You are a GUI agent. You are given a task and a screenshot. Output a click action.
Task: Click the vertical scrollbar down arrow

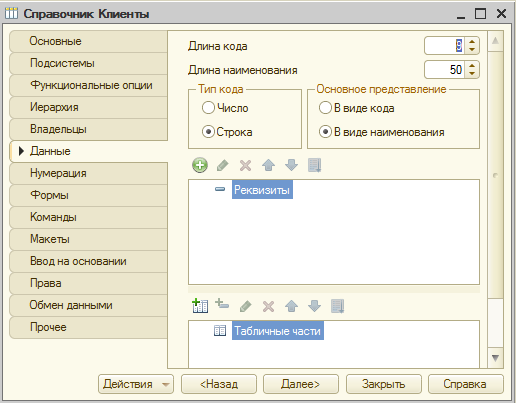coord(495,358)
